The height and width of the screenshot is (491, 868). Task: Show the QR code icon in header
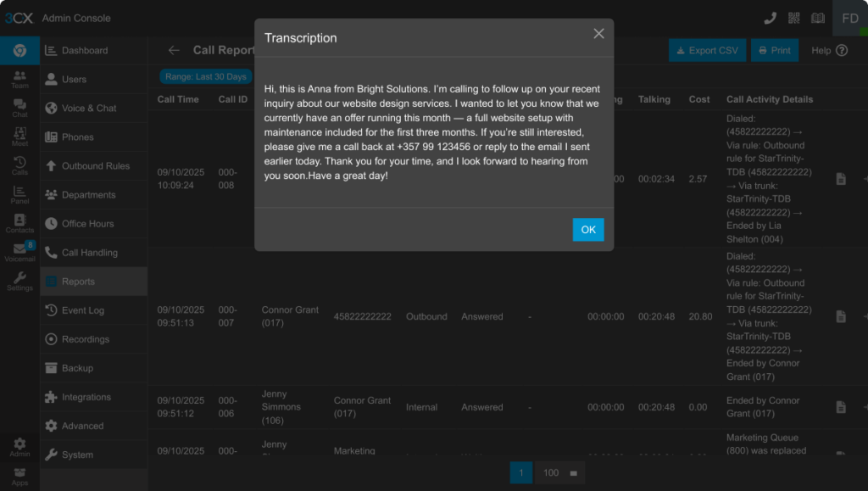click(x=793, y=18)
